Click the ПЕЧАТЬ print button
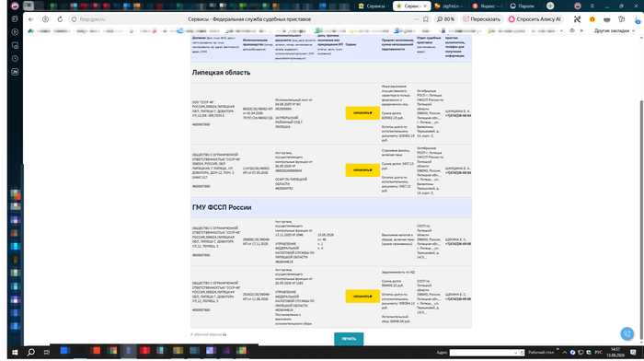This screenshot has height=361, width=644. (349, 338)
